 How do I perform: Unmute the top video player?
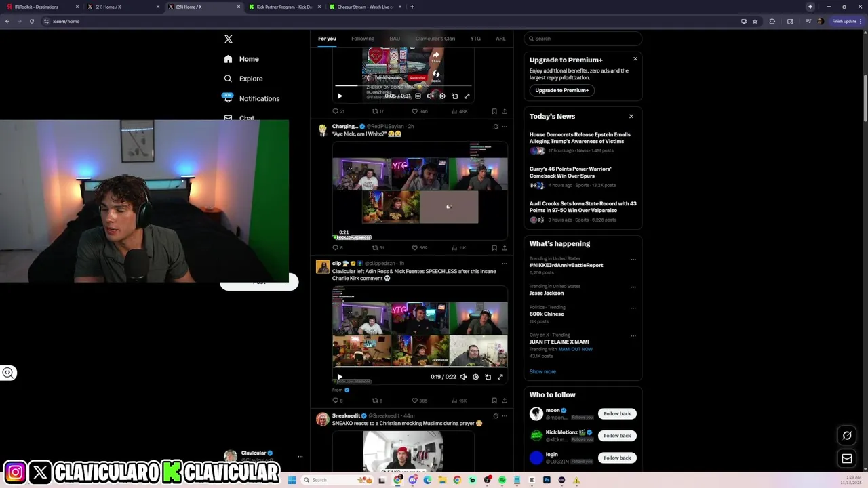click(430, 96)
